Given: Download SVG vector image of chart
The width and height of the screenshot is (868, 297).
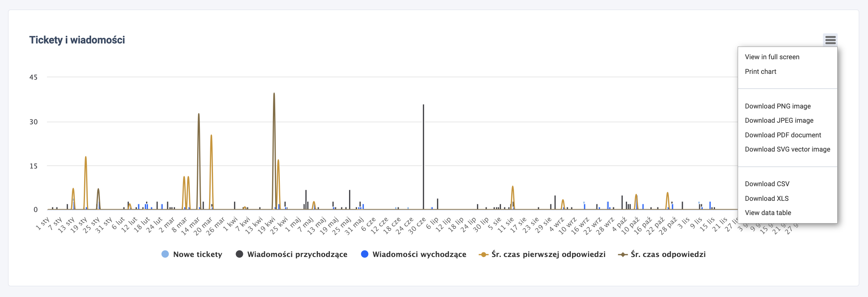Looking at the screenshot, I should (x=787, y=149).
